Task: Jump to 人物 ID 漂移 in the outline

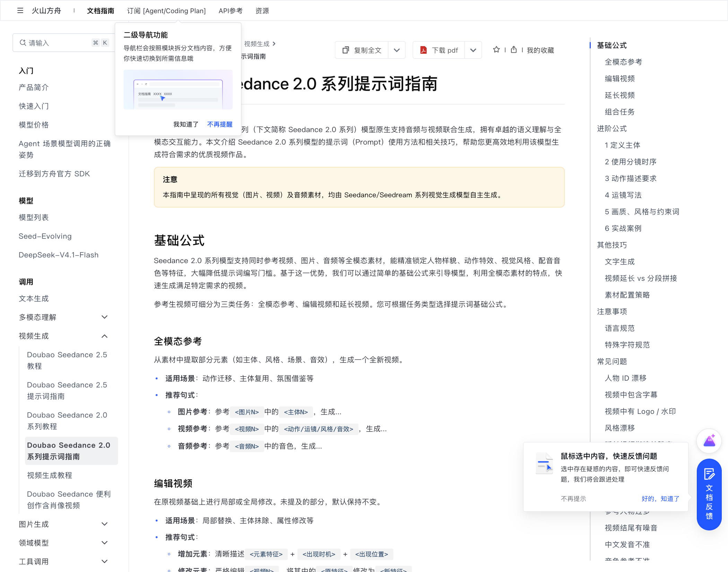Action: pos(625,378)
